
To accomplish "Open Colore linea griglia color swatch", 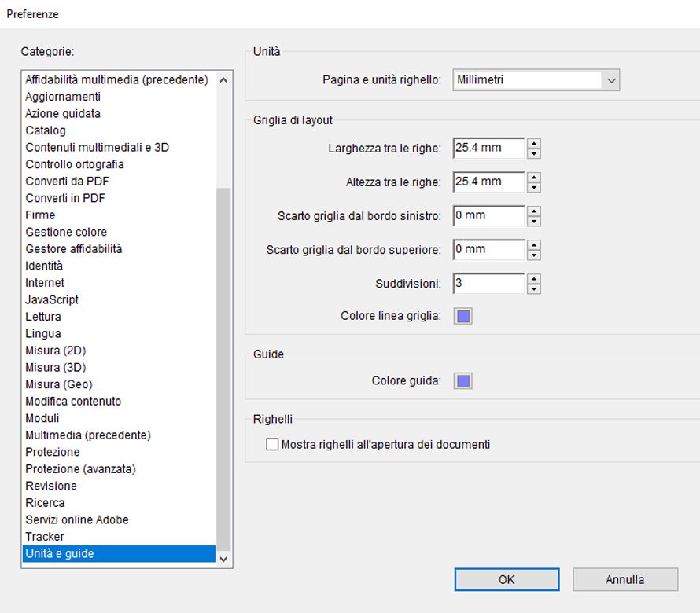I will (463, 317).
